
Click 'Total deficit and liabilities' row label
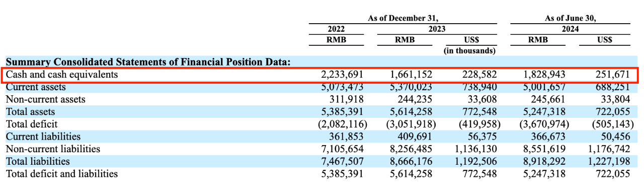pyautogui.click(x=62, y=173)
